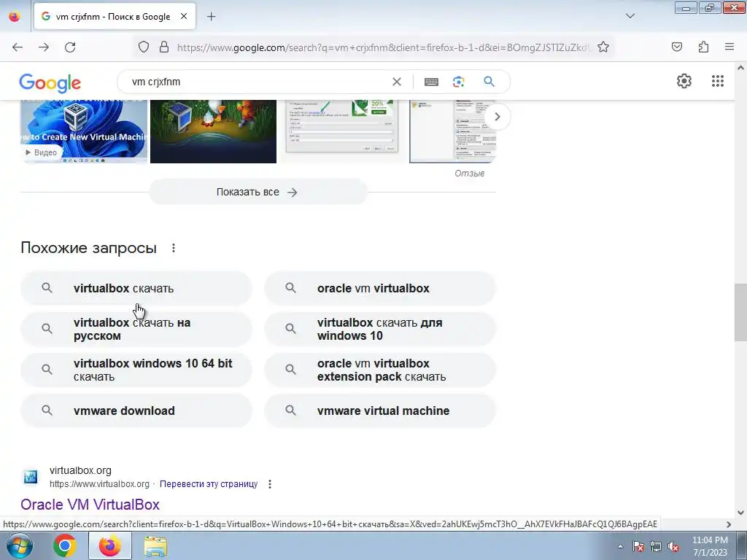The width and height of the screenshot is (747, 560).
Task: Open the on-screen keyboard icon in search
Action: (431, 82)
